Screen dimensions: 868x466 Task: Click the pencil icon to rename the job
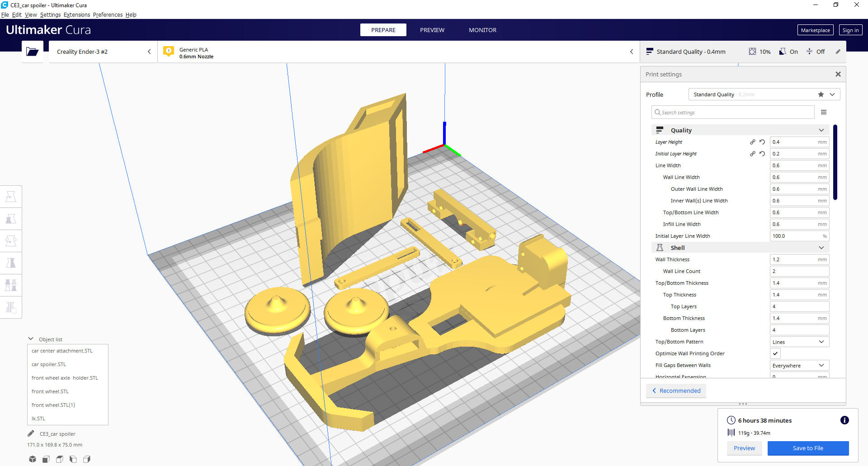(31, 434)
